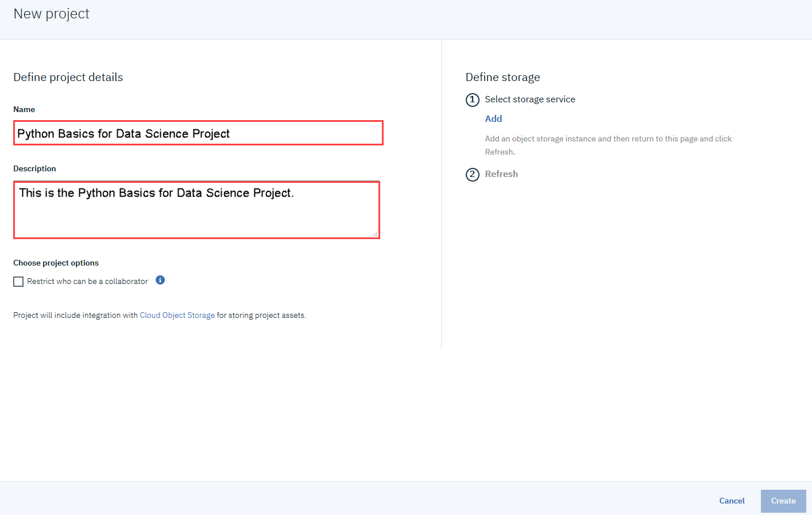Click the step 2 circle icon
812x515 pixels.
tap(472, 175)
